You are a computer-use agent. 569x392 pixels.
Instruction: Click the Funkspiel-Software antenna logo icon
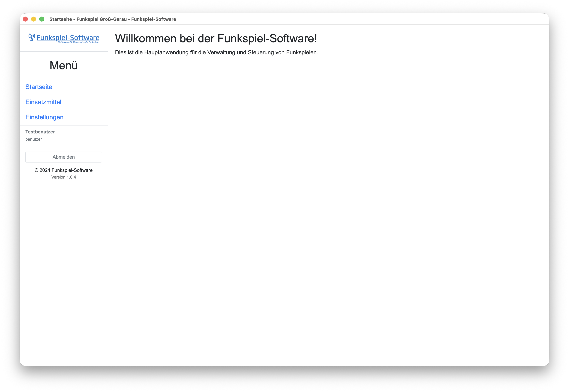coord(31,37)
